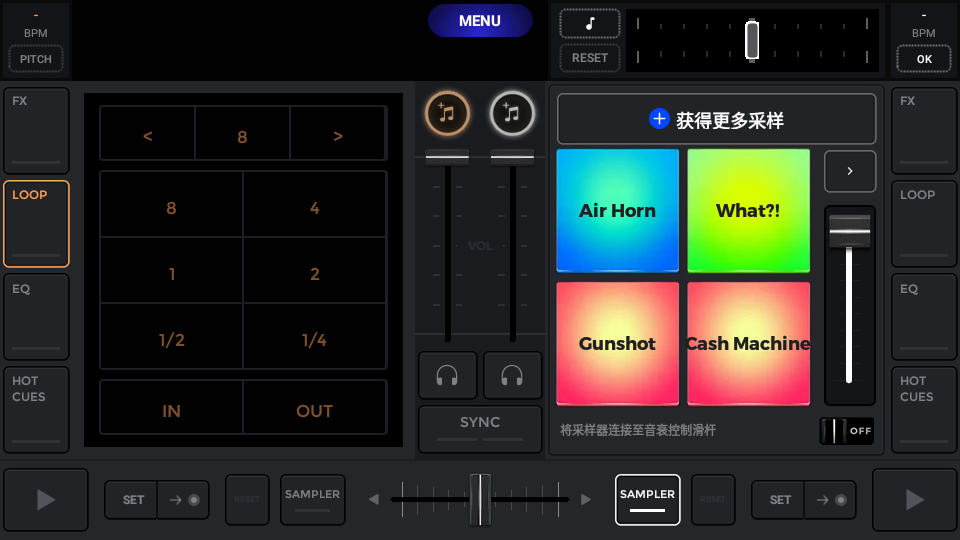The image size is (960, 540).
Task: Load a track on the right deck
Action: tap(512, 114)
